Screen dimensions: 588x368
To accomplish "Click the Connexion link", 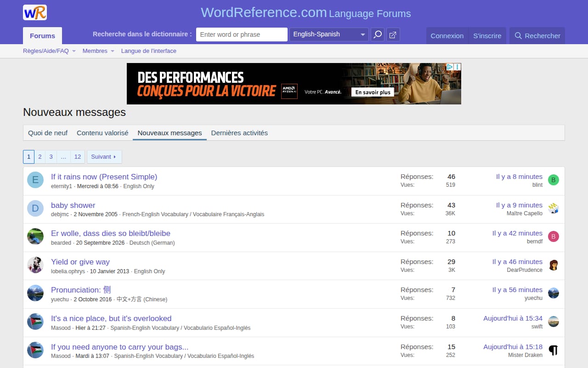I will tap(447, 36).
